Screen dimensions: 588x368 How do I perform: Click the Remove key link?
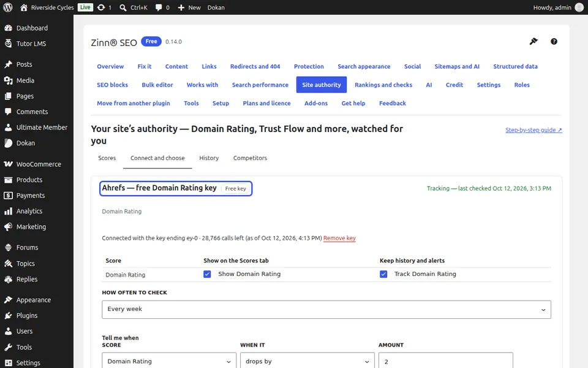[x=339, y=238]
